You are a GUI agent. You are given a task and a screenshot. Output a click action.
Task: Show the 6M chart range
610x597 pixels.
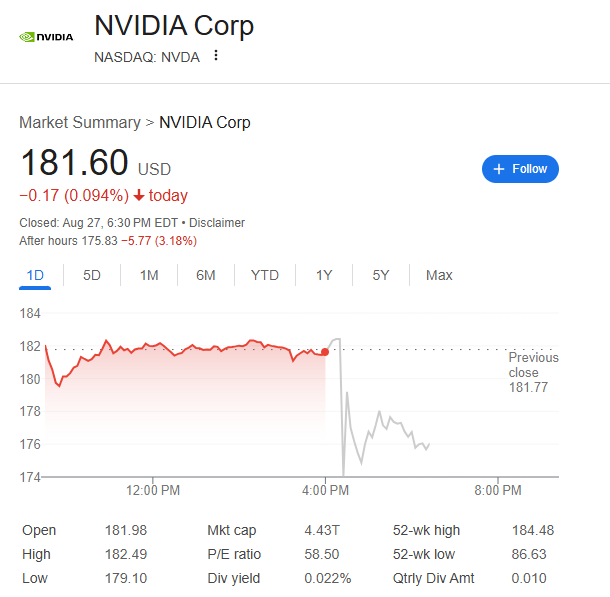(x=206, y=275)
